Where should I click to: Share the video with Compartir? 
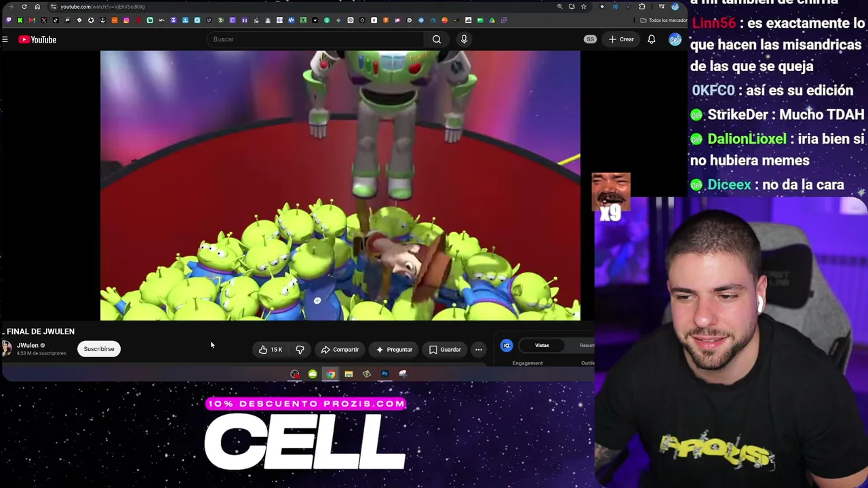(340, 350)
